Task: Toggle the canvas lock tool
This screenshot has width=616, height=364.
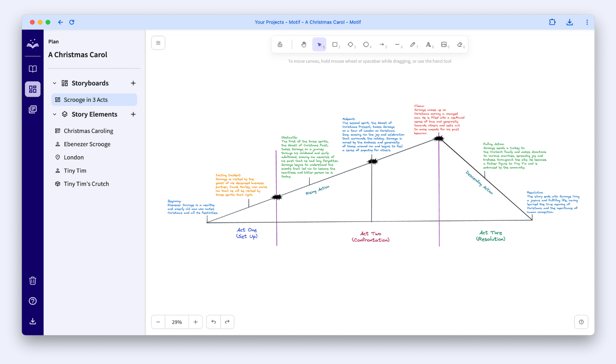Action: [x=280, y=44]
